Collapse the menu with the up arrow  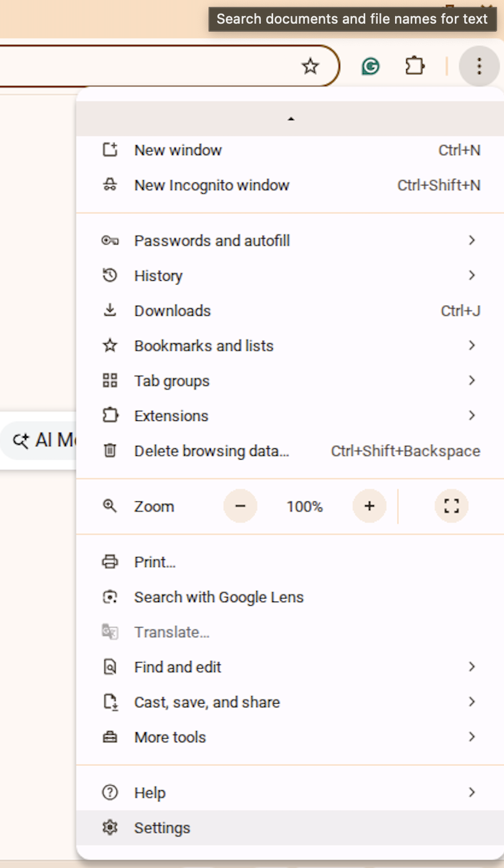pyautogui.click(x=291, y=118)
